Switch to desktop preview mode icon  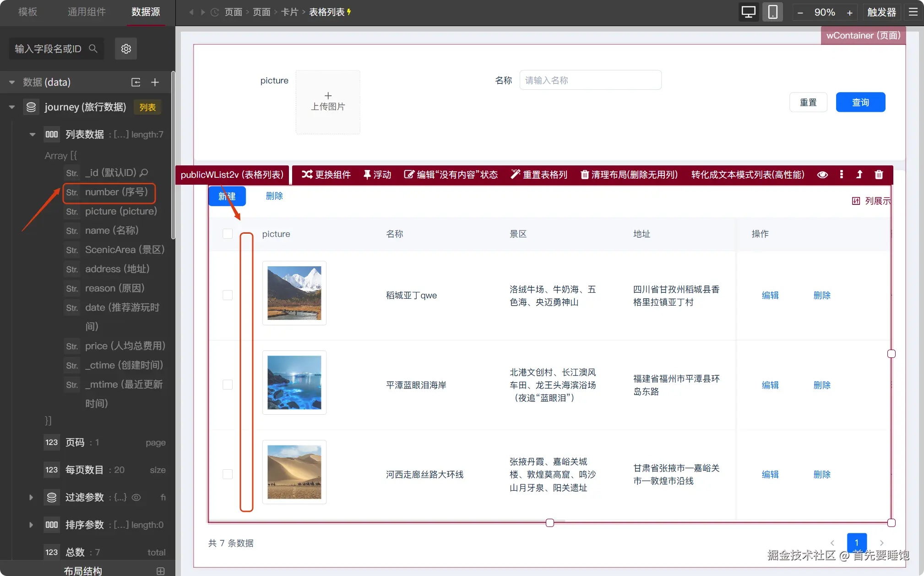point(748,12)
